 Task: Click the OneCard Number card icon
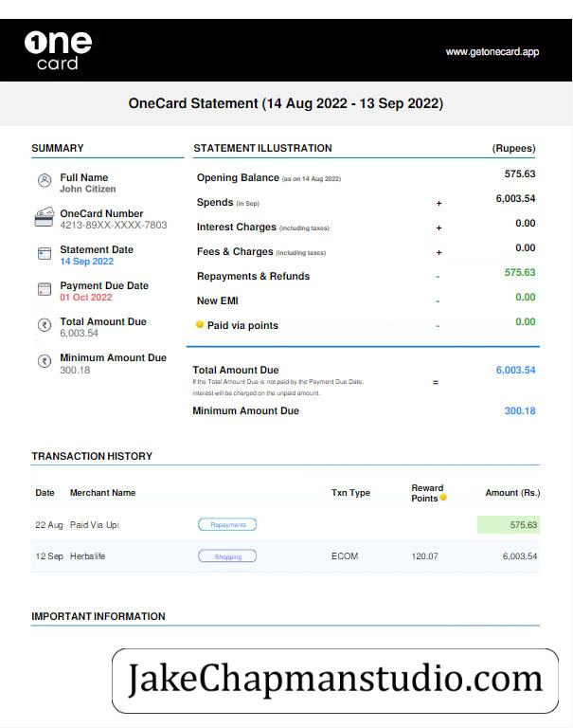point(45,217)
